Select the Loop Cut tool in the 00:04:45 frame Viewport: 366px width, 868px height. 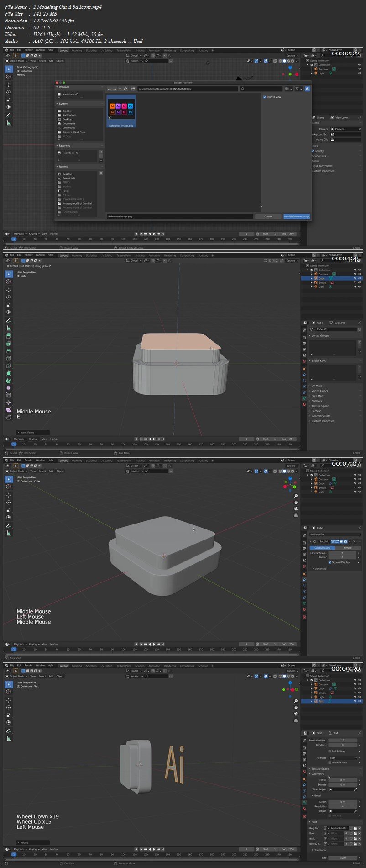tap(9, 358)
